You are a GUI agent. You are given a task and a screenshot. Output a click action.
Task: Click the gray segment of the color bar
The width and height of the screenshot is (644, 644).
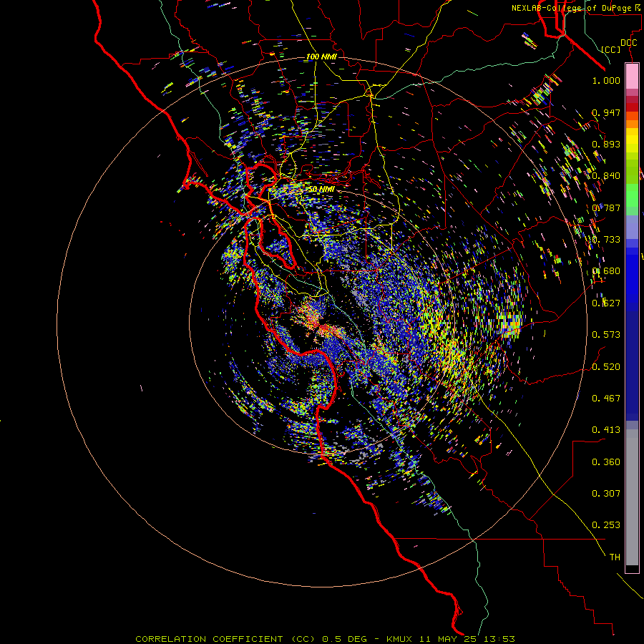tap(632, 497)
